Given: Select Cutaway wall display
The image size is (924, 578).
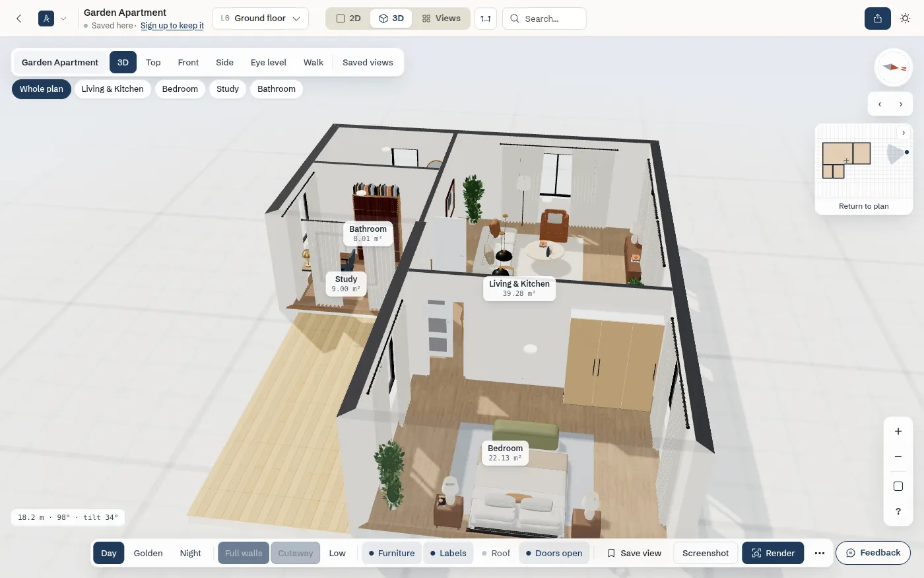Looking at the screenshot, I should [296, 554].
